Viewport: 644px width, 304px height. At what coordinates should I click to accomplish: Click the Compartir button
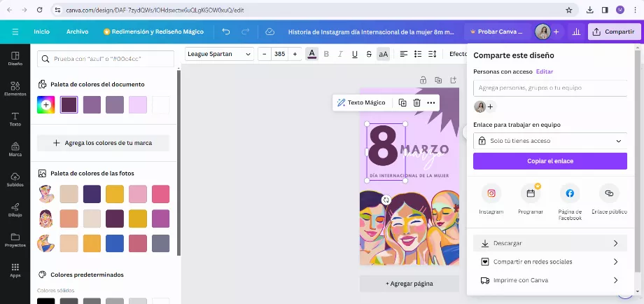tap(614, 32)
